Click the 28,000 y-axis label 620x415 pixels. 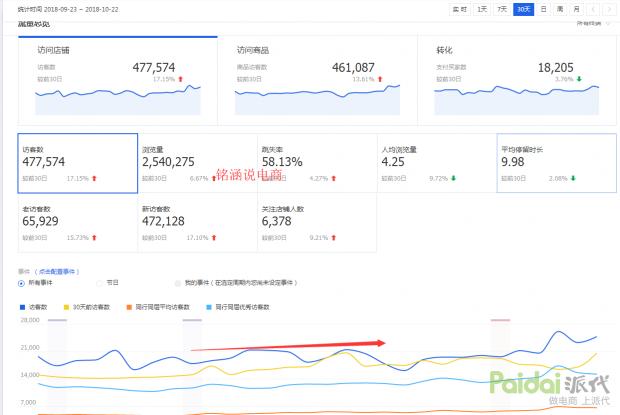click(30, 320)
